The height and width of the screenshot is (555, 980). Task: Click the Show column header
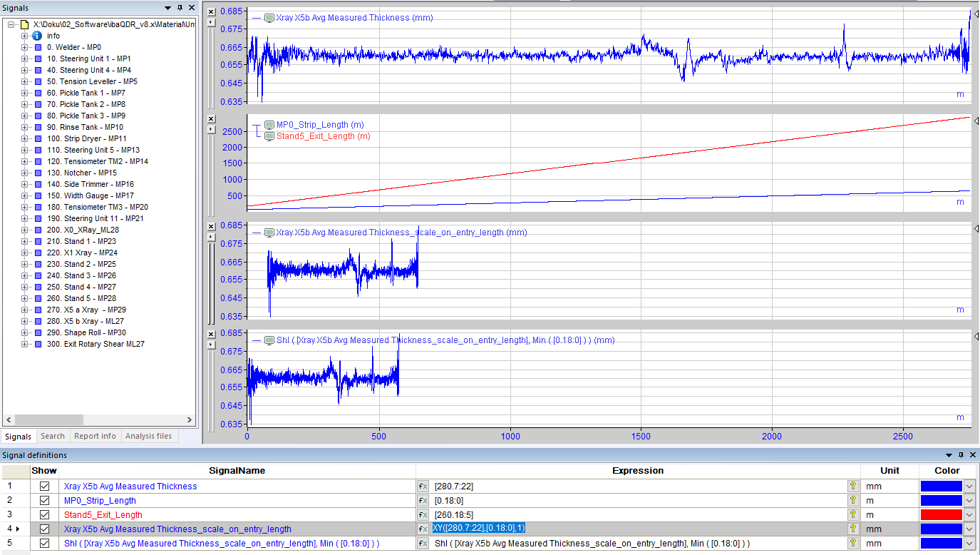click(44, 471)
